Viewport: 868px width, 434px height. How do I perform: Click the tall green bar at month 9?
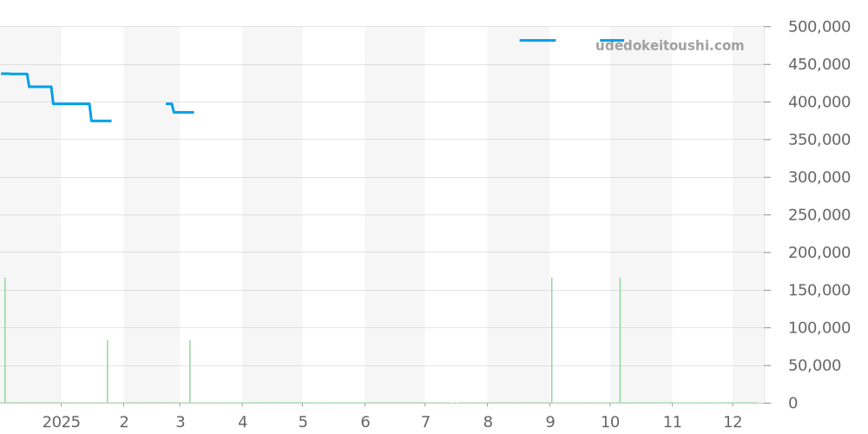(551, 340)
